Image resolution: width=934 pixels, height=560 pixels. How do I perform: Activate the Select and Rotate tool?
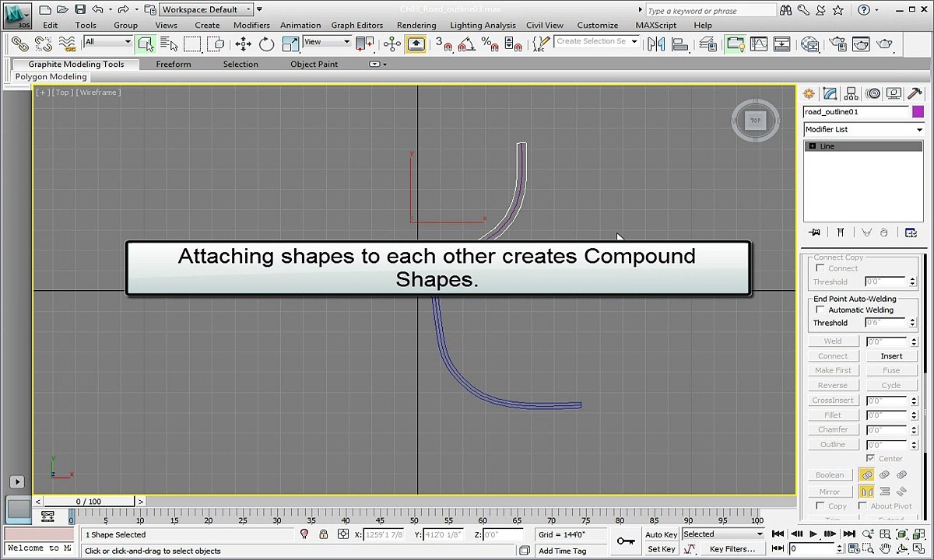click(266, 44)
